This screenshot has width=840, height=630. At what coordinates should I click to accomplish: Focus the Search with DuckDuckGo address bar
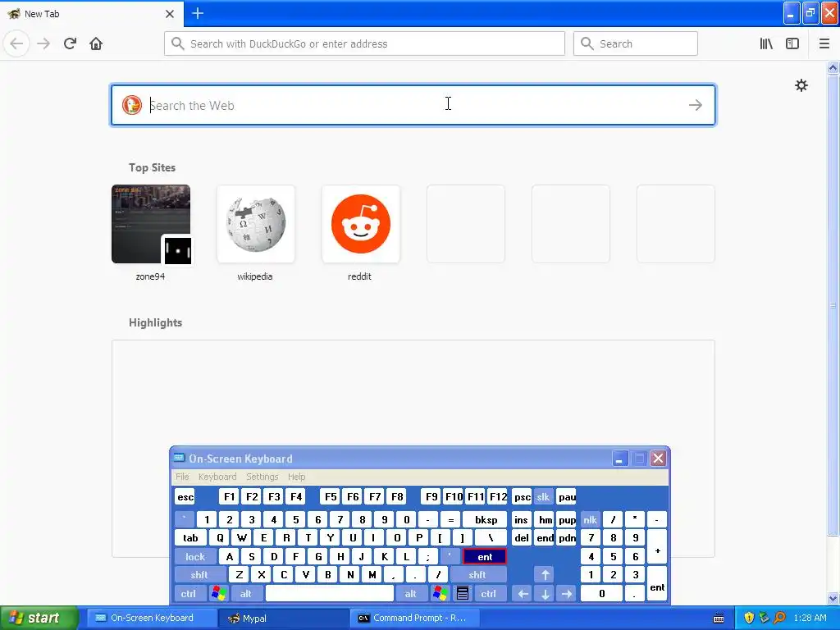coord(364,43)
